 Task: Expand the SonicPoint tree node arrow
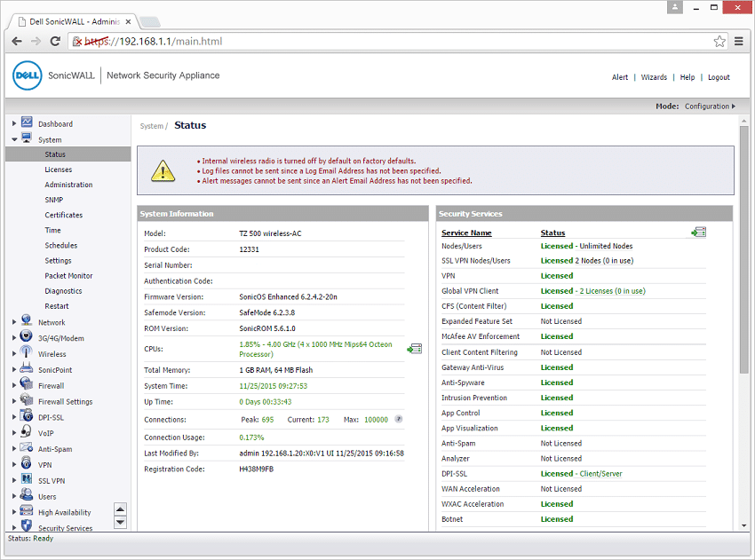(14, 370)
